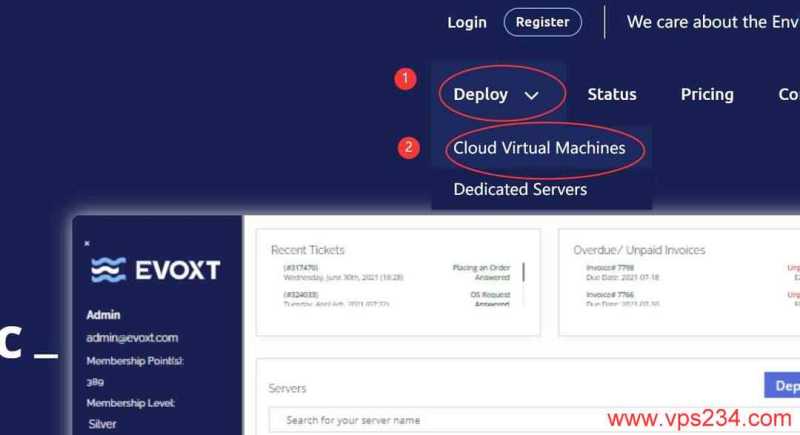800x435 pixels.
Task: Click the red step 2 marker badge
Action: pos(409,148)
